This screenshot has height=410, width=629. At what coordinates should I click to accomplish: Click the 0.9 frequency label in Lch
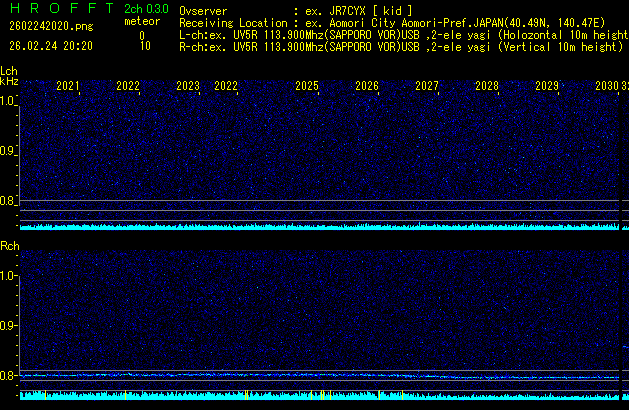click(9, 151)
